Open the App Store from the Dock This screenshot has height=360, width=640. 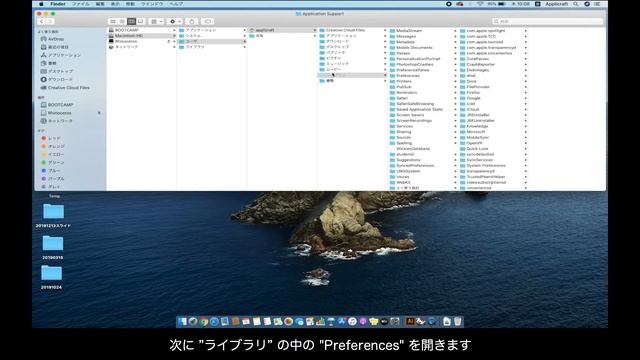(342, 322)
